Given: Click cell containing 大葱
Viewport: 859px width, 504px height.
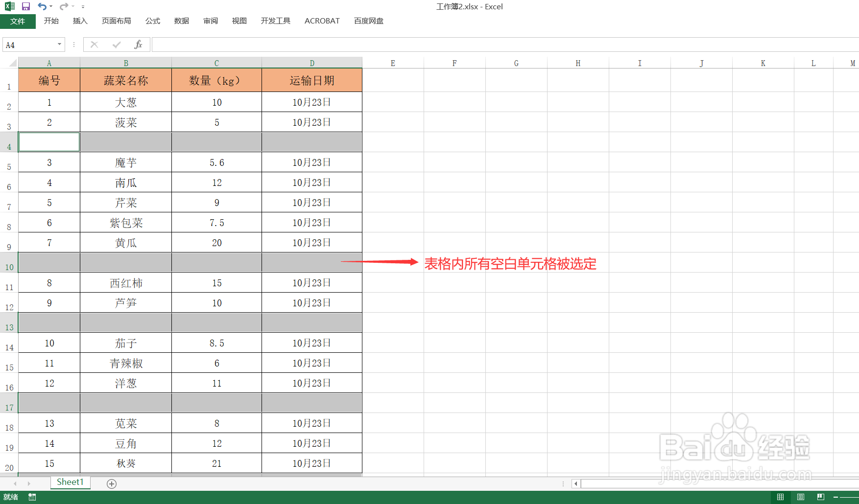Looking at the screenshot, I should pos(126,102).
